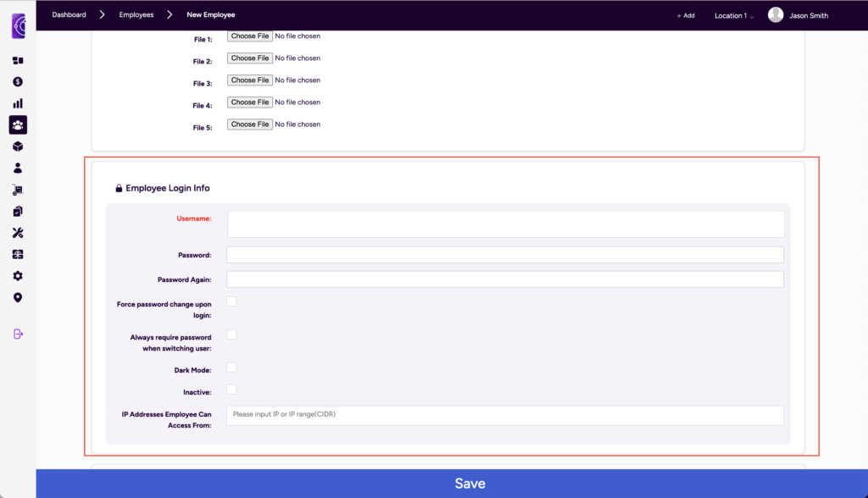Click the logout icon in sidebar

tap(18, 335)
